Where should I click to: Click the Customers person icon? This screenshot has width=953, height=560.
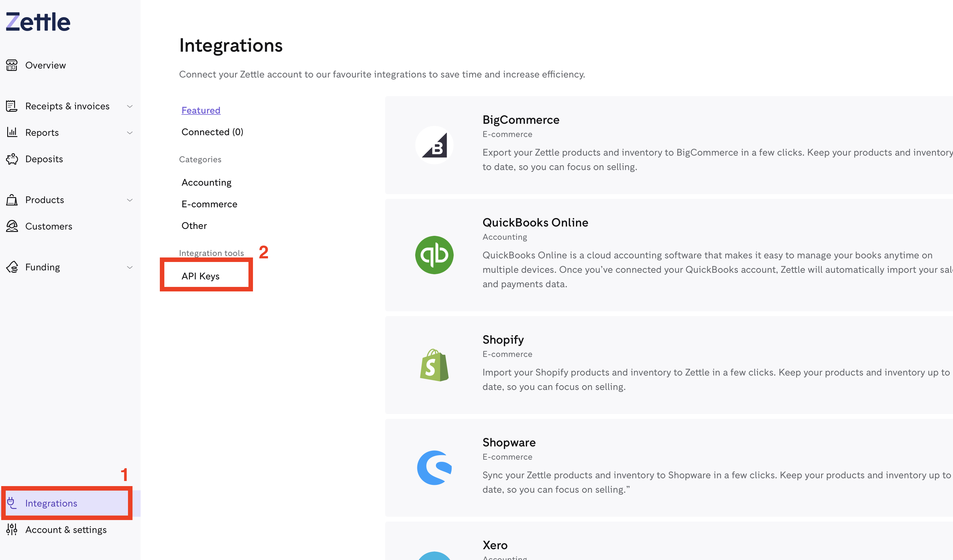coord(12,226)
